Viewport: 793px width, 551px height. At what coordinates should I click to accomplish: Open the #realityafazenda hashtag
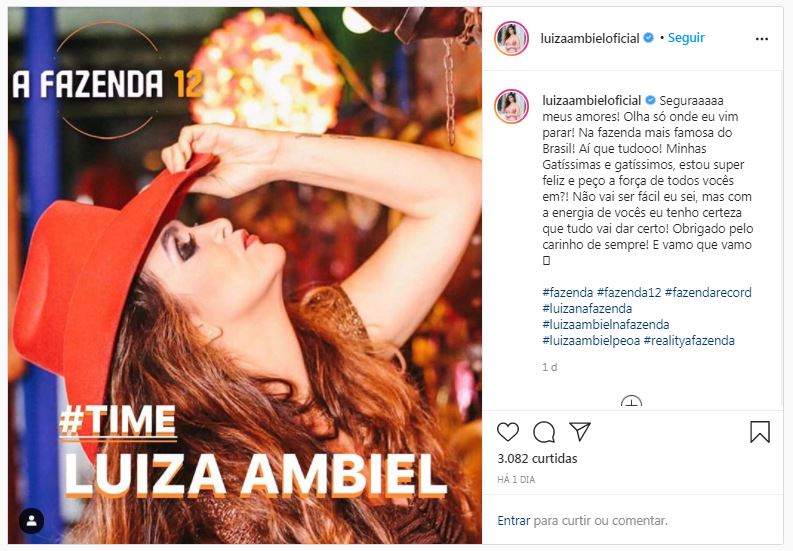click(689, 341)
